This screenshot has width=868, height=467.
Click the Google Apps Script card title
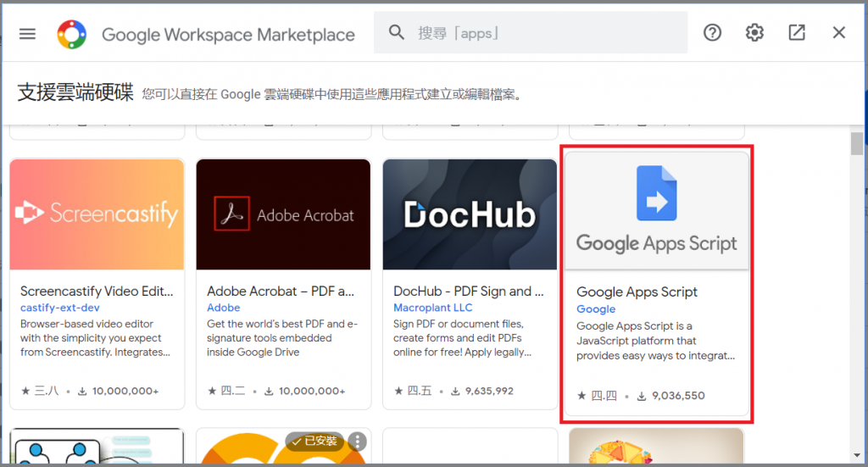pyautogui.click(x=637, y=292)
